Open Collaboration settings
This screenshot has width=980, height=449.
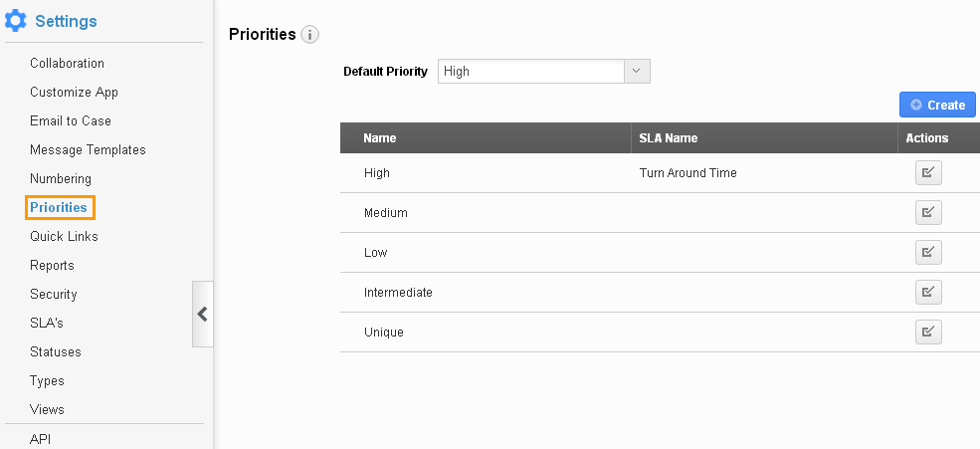67,63
